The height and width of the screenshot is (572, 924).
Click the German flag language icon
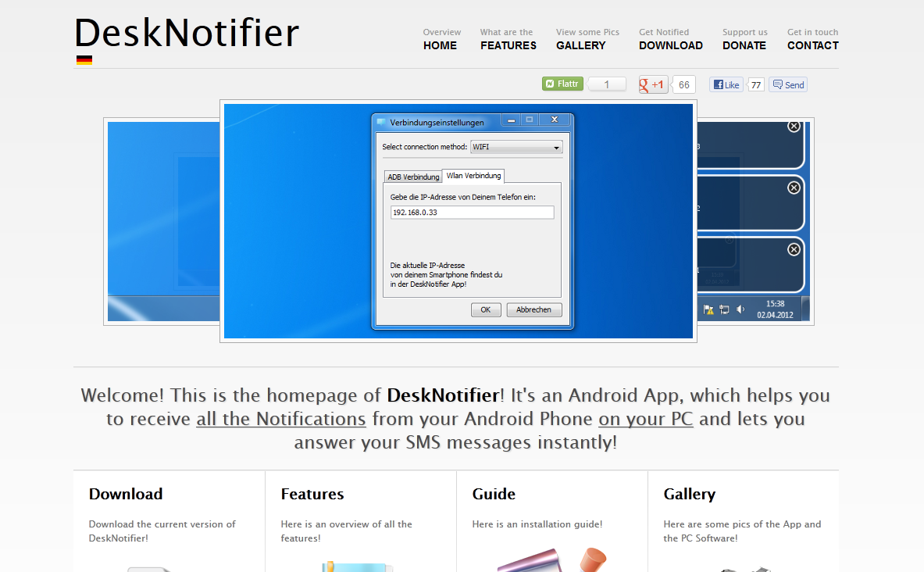pyautogui.click(x=84, y=59)
